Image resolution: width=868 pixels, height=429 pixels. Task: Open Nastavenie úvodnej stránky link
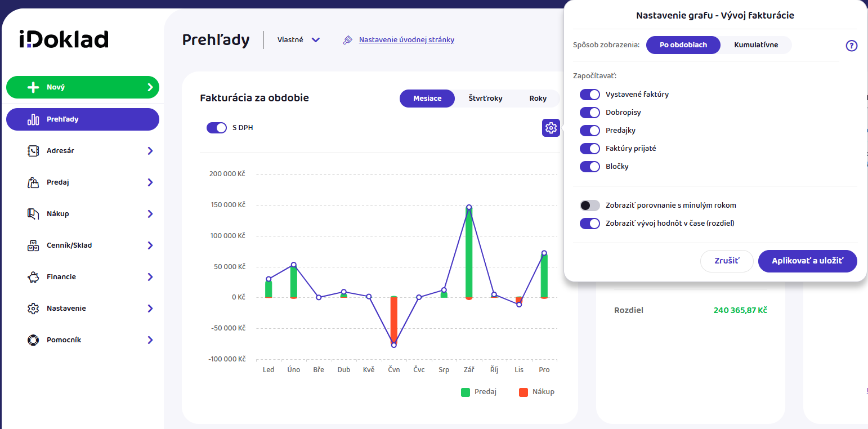[x=406, y=40]
